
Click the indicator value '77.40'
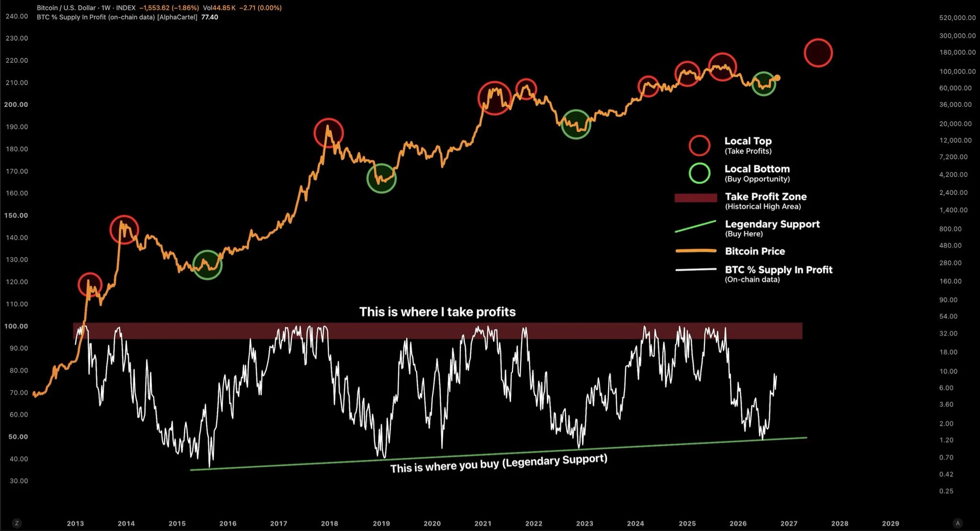210,17
